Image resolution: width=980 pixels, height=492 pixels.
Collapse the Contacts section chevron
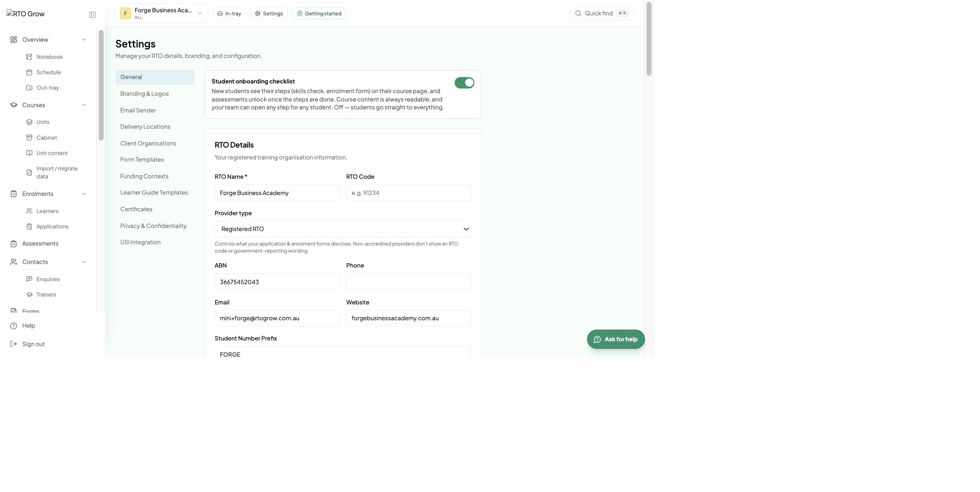tap(84, 262)
